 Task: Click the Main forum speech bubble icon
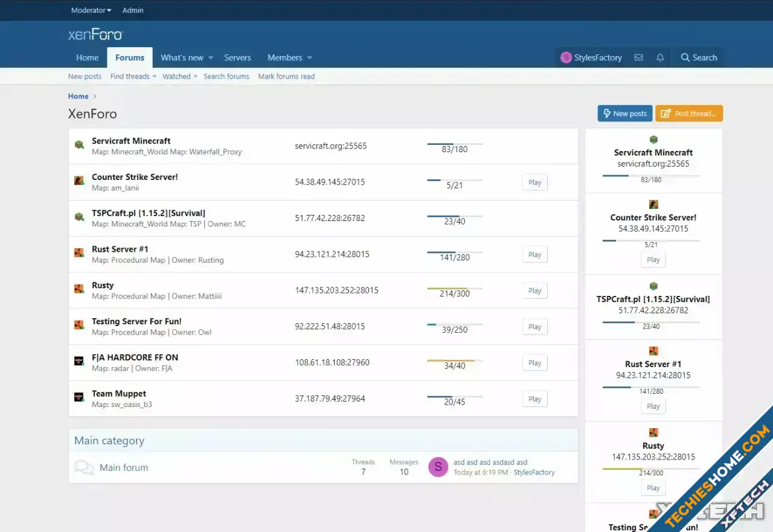pos(84,467)
